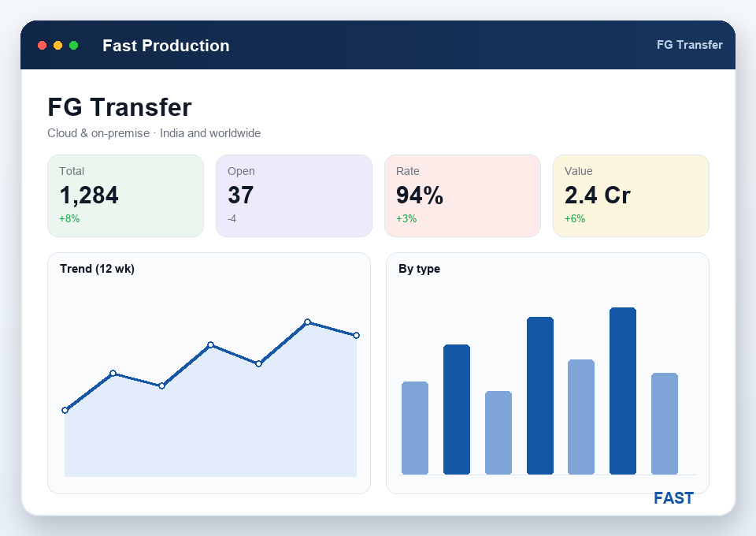Click the FAST logo at bottom right

point(673,498)
